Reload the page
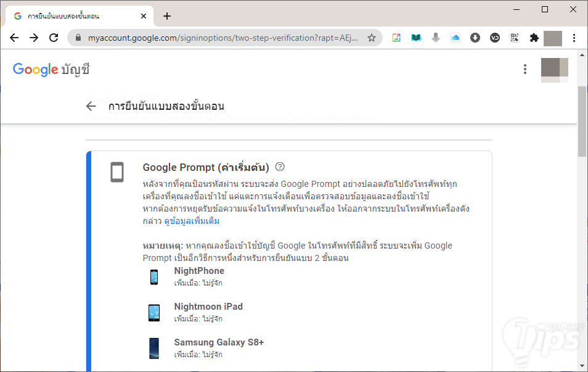The image size is (588, 372). tap(54, 38)
